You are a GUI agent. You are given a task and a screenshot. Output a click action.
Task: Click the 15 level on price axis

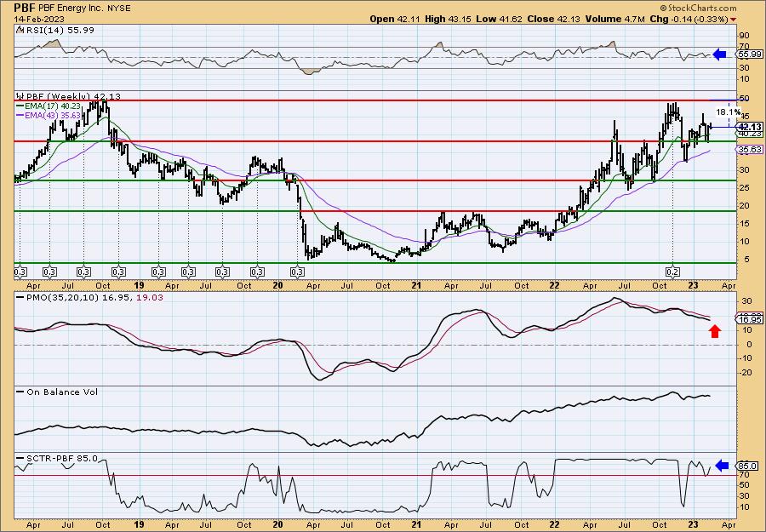tap(744, 224)
